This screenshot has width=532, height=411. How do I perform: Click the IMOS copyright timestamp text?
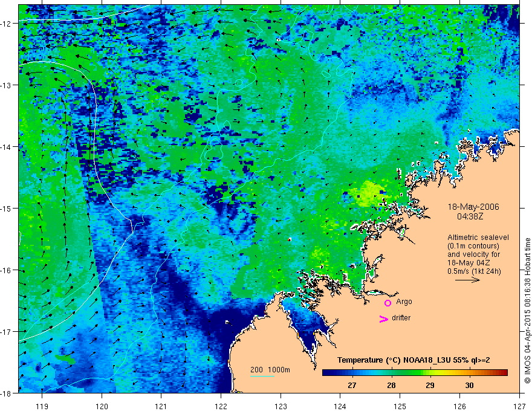point(527,311)
